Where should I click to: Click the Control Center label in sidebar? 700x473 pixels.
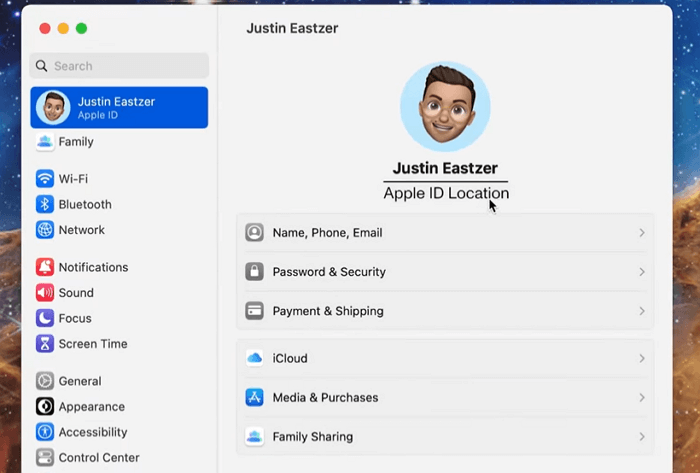pyautogui.click(x=99, y=458)
